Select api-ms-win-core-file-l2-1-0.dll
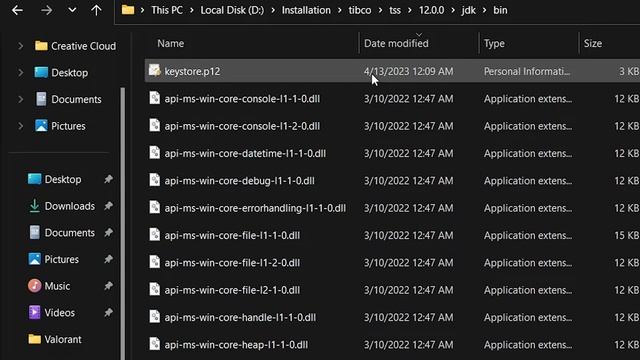Image resolution: width=640 pixels, height=360 pixels. 232,290
